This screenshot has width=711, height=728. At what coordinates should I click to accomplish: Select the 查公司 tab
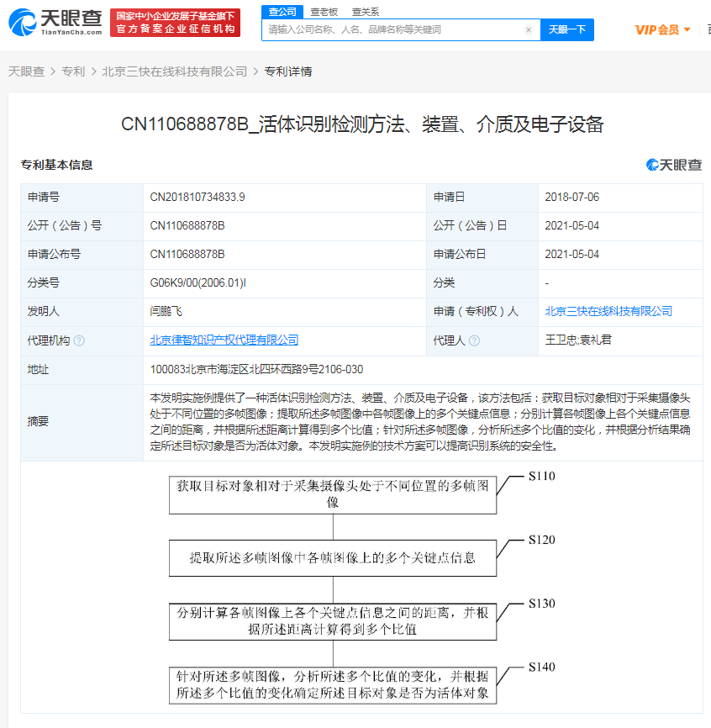280,12
